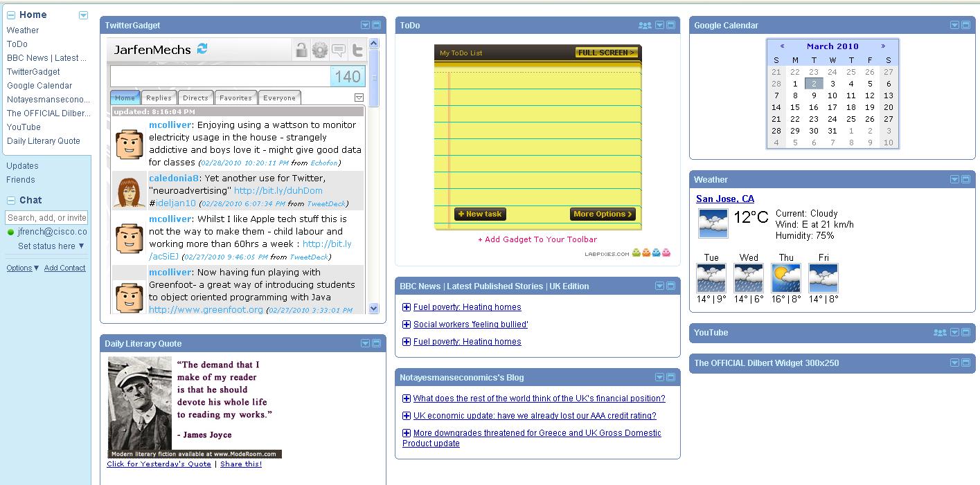Click the share people icon on YouTube gadget
Screen dimensions: 980x485
pyautogui.click(x=940, y=333)
